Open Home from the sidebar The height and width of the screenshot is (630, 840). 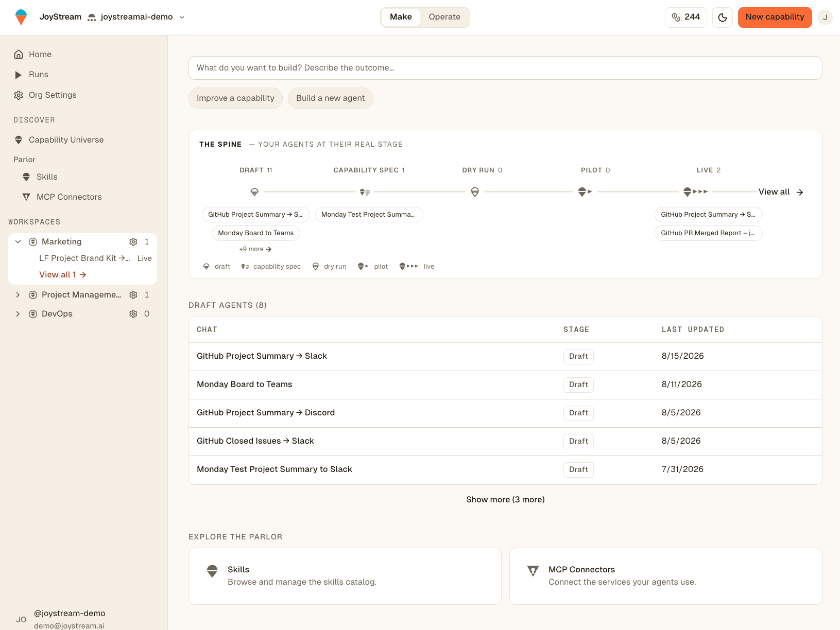[40, 55]
